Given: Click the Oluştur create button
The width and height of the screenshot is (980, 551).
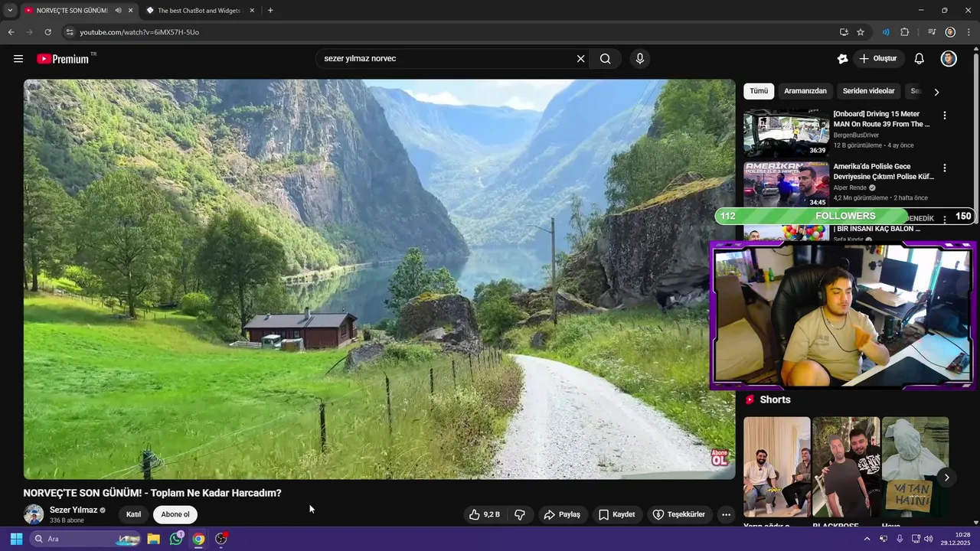Looking at the screenshot, I should 878,59.
